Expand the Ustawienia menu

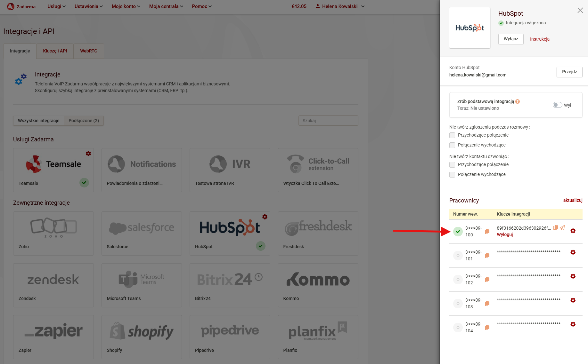pyautogui.click(x=89, y=6)
